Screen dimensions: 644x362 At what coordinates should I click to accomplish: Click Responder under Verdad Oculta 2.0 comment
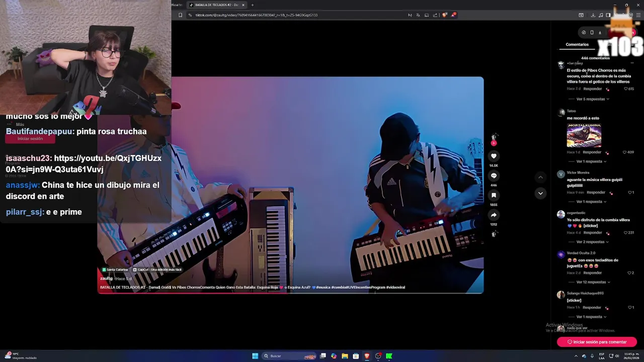click(x=593, y=273)
